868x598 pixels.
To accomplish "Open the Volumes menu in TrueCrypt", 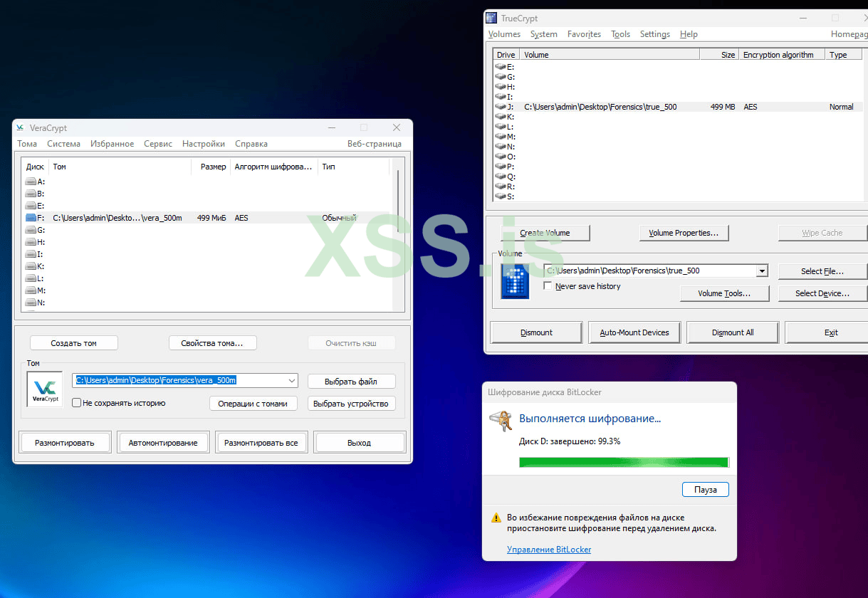I will point(504,34).
